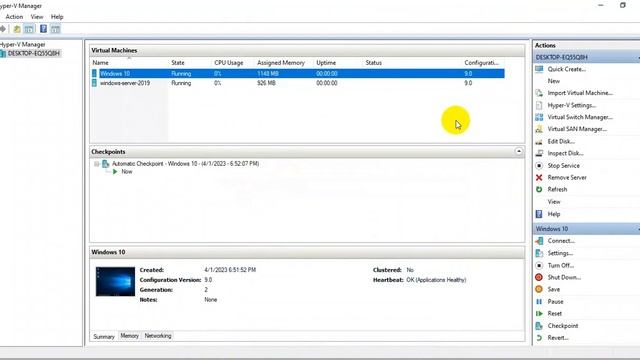The image size is (640, 360).
Task: Open the Help menu in menu bar
Action: 57,17
